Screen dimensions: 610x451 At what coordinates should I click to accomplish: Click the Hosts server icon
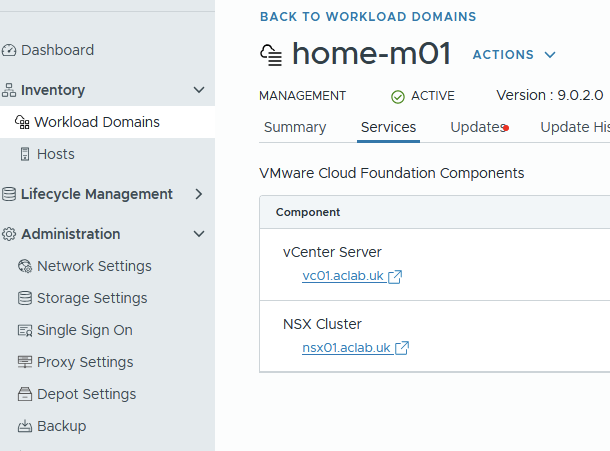pyautogui.click(x=26, y=154)
